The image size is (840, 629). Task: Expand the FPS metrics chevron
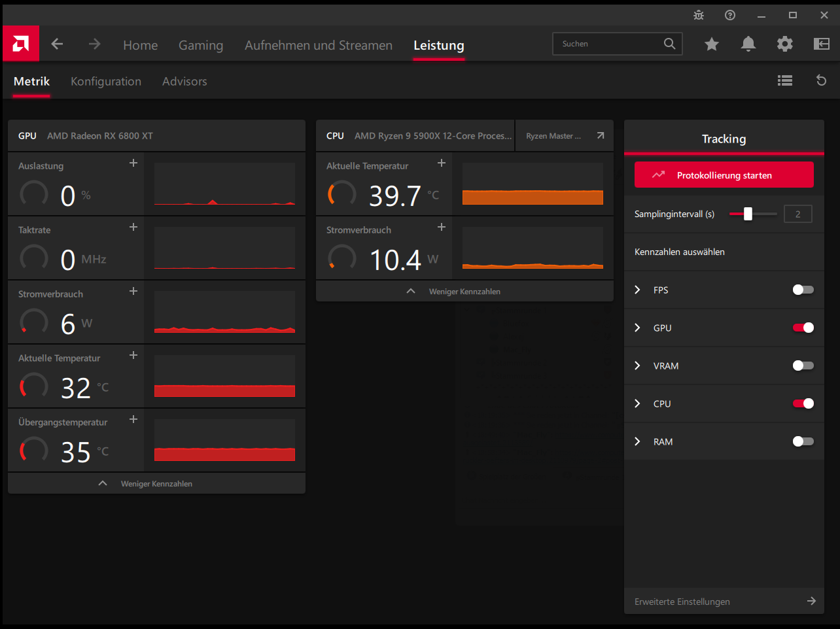click(x=638, y=290)
